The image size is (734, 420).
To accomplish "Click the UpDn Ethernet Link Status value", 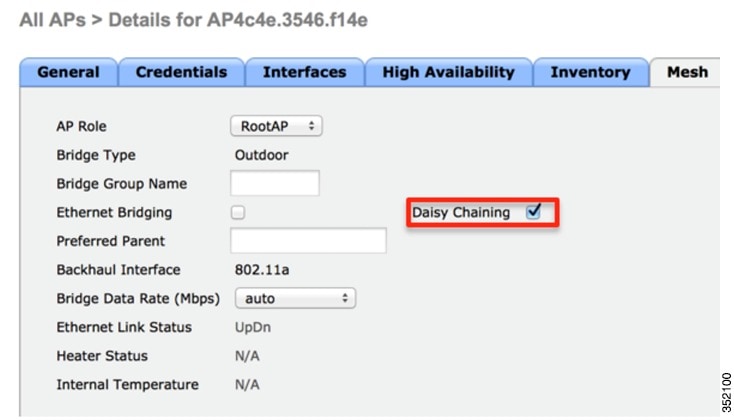I will click(253, 327).
